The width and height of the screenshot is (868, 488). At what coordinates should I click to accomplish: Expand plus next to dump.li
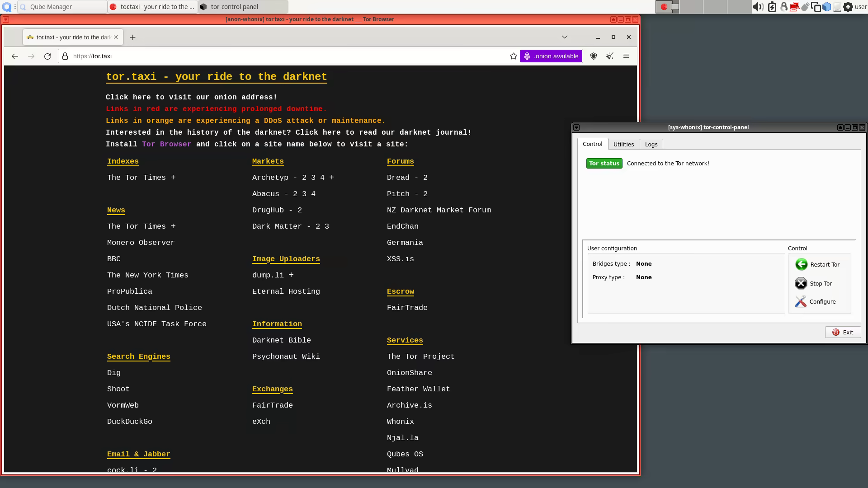pyautogui.click(x=291, y=275)
